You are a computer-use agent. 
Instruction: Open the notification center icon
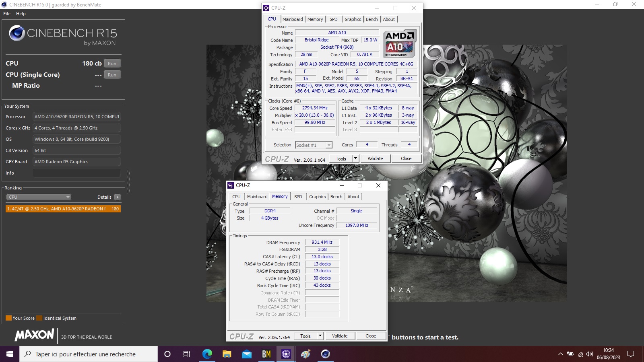[x=631, y=354]
